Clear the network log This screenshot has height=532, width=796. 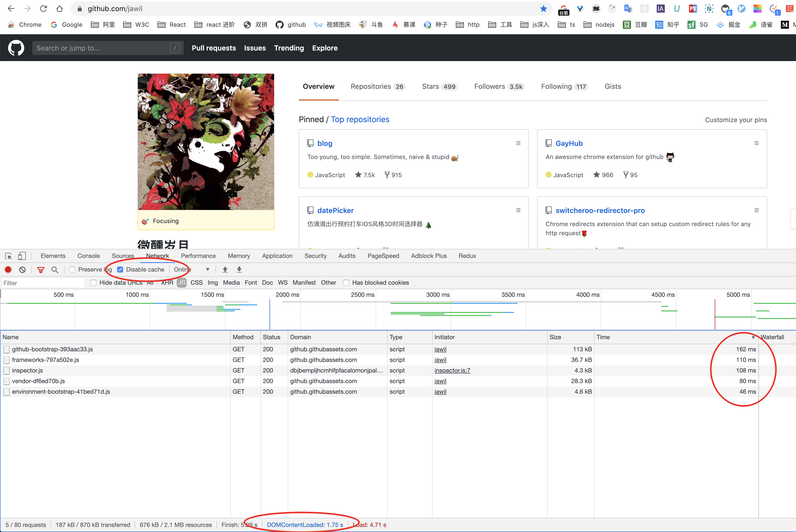coord(22,270)
